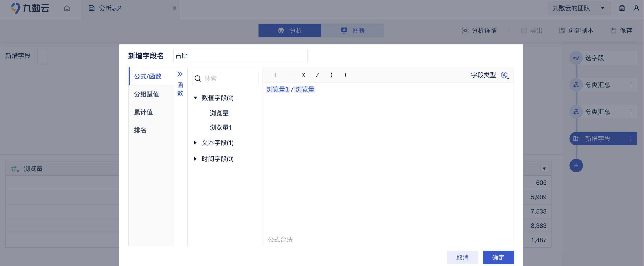Insert the plus operator into formula

point(276,75)
